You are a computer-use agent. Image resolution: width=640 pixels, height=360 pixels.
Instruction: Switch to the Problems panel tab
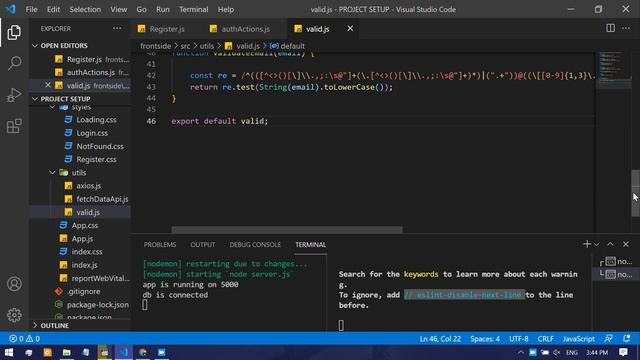[x=160, y=244]
